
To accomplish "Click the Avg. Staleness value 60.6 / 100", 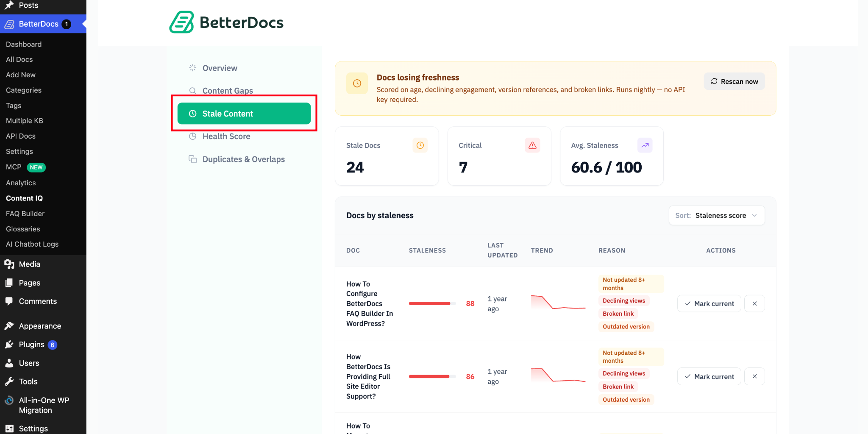I will tap(606, 167).
